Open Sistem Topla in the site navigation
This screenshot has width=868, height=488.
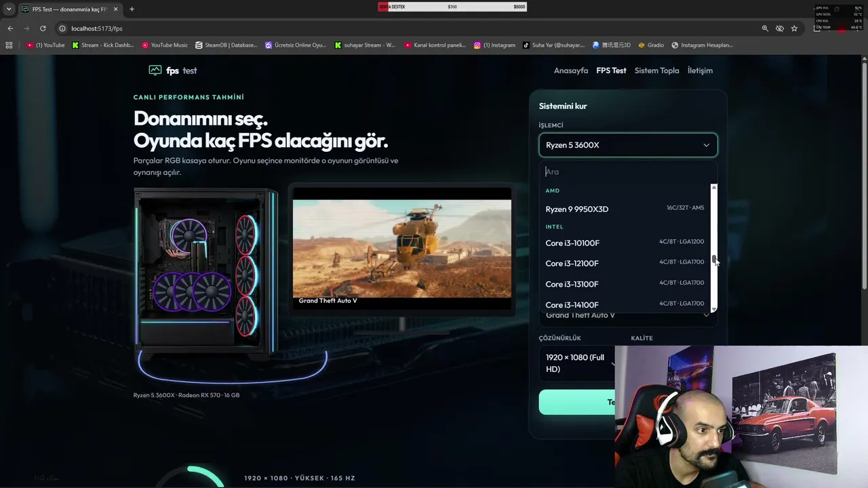pyautogui.click(x=656, y=70)
